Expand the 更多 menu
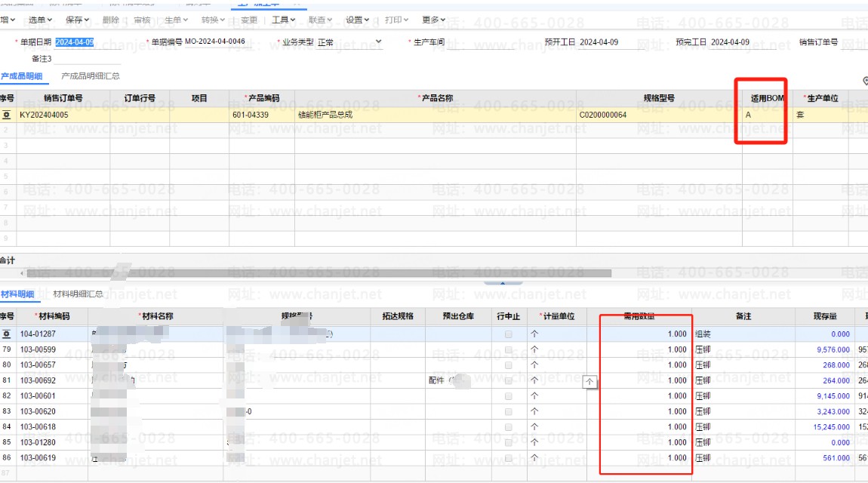 [x=434, y=20]
